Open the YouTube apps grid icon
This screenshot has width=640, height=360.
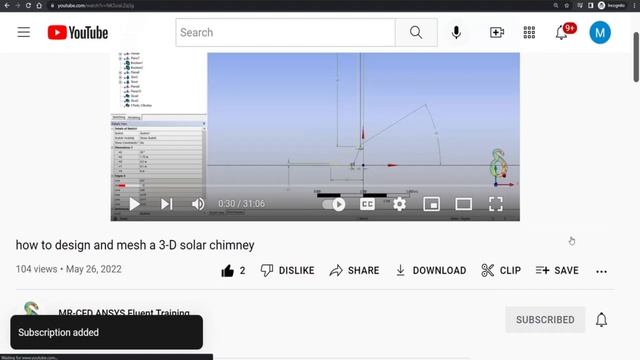529,32
